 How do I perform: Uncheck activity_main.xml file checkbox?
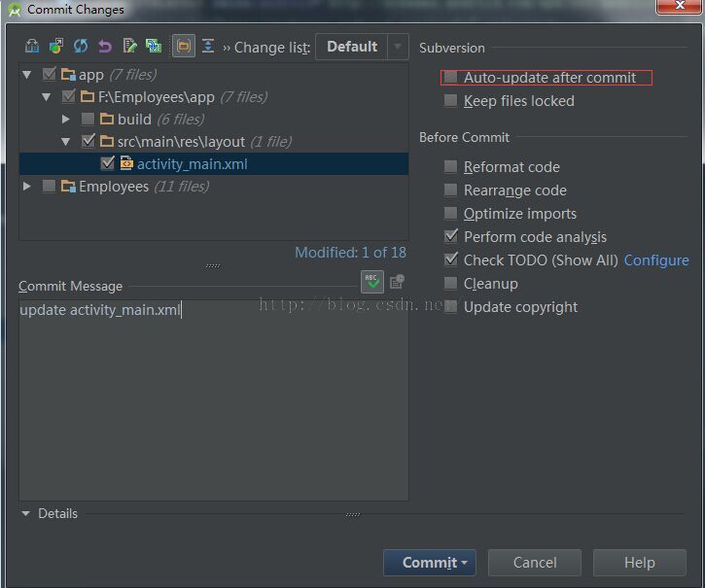pos(108,163)
